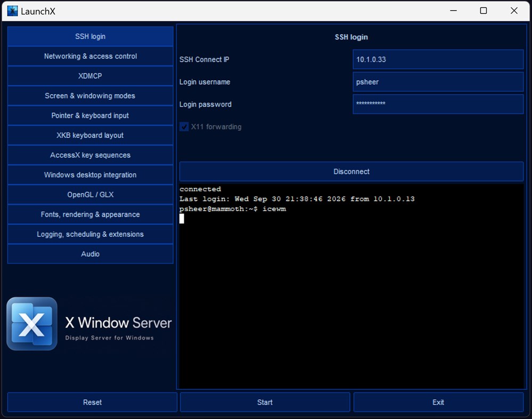Open the SSH login section
The width and height of the screenshot is (532, 419).
[90, 36]
